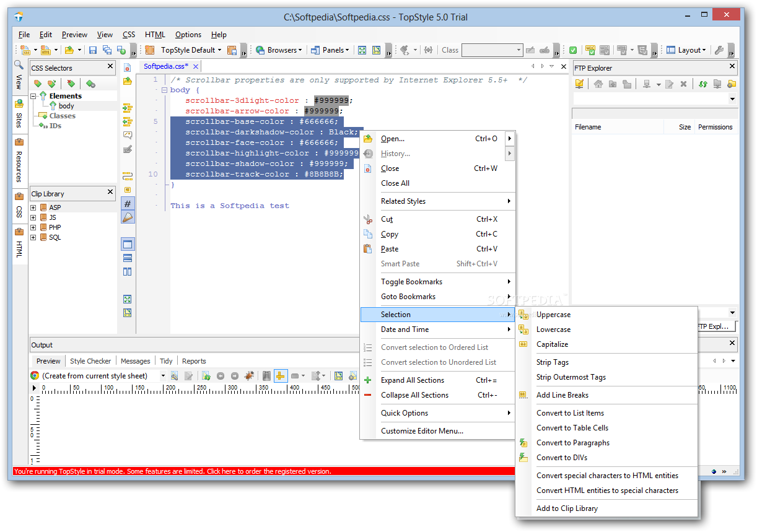Expand the ASP node in Clip Library
Screen dimensions: 757x532
point(33,207)
